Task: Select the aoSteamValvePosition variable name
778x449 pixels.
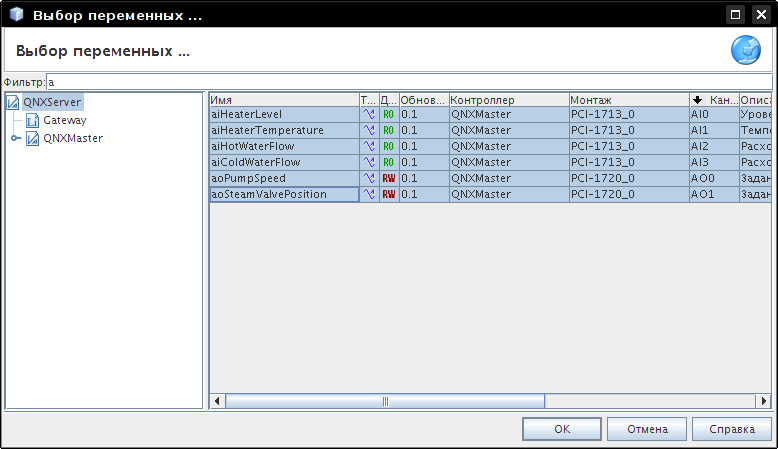Action: point(284,193)
